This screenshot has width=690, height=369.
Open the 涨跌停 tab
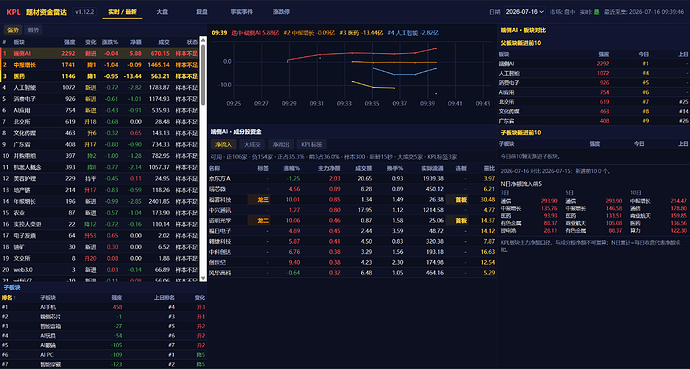(281, 12)
